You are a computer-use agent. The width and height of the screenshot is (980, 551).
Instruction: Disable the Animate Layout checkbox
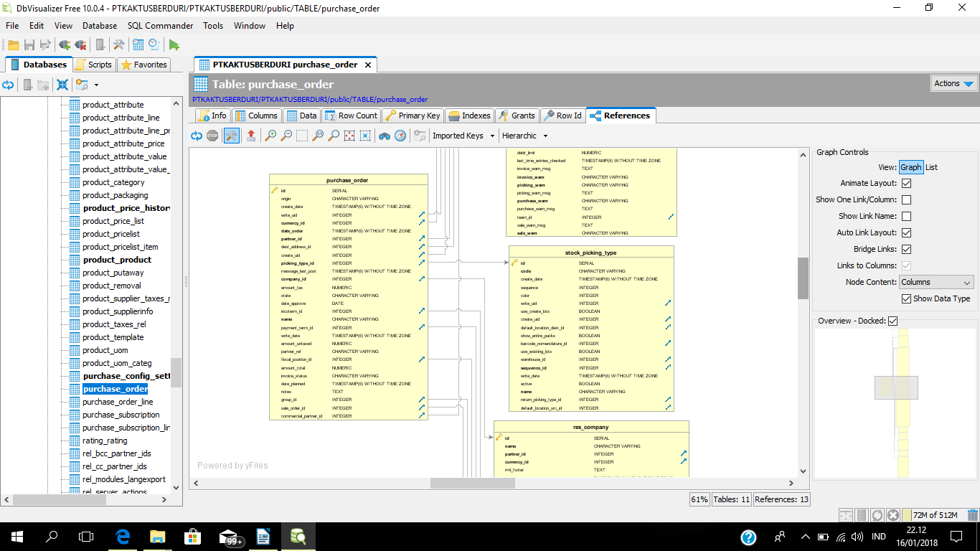coord(907,183)
